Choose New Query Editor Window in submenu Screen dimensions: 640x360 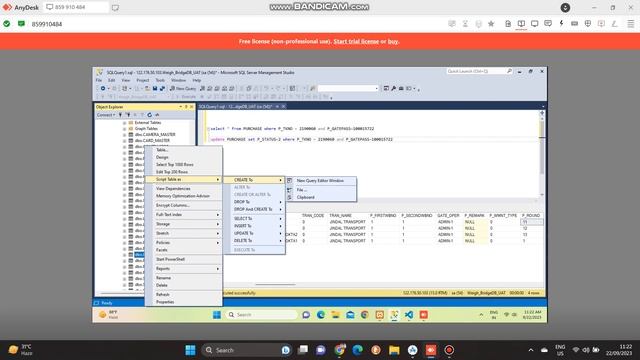pyautogui.click(x=320, y=180)
